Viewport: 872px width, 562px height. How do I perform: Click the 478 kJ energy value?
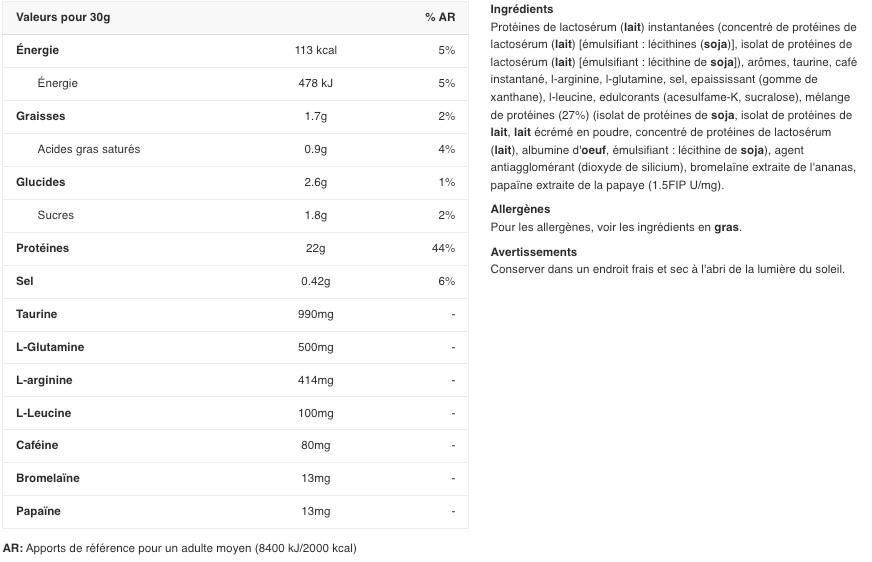315,83
